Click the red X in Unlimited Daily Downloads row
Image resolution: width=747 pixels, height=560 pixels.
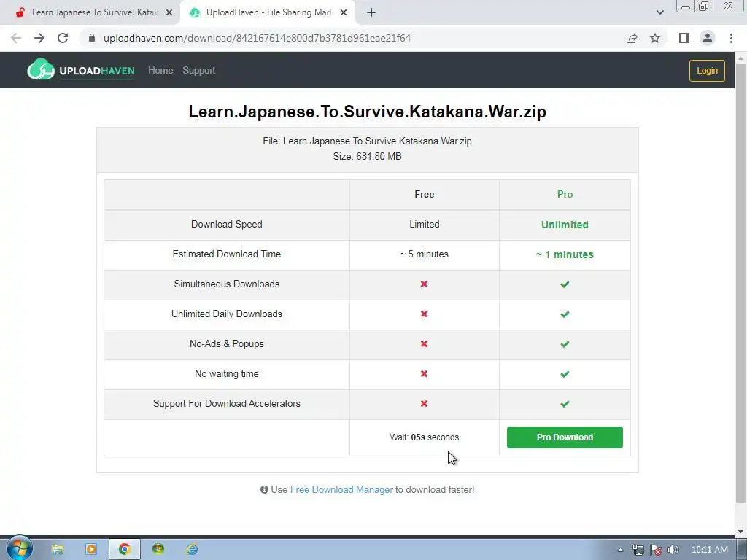424,314
